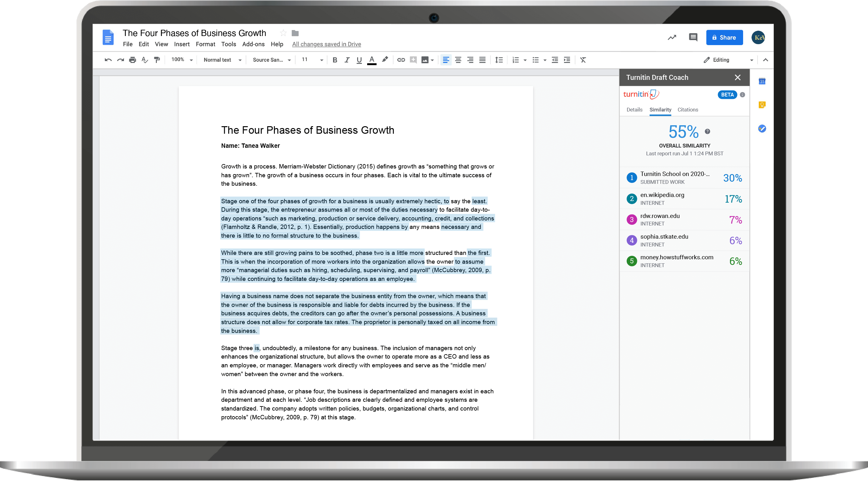
Task: Decrease indent
Action: click(555, 60)
